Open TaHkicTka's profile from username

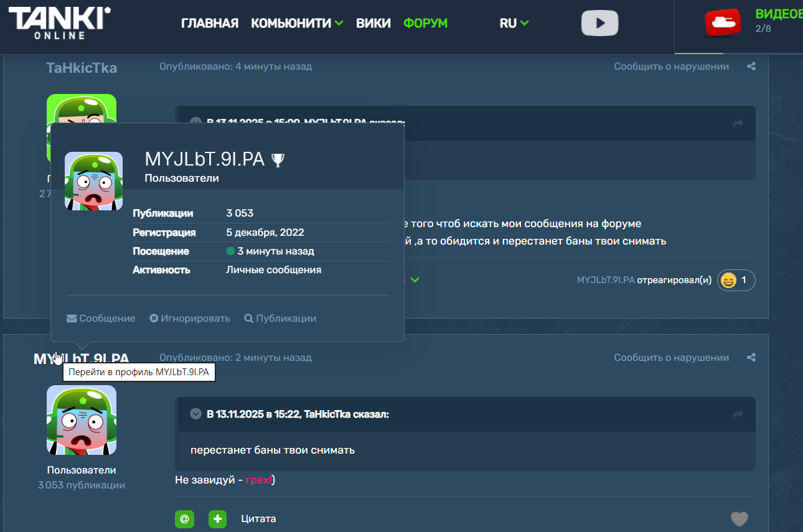pos(82,68)
